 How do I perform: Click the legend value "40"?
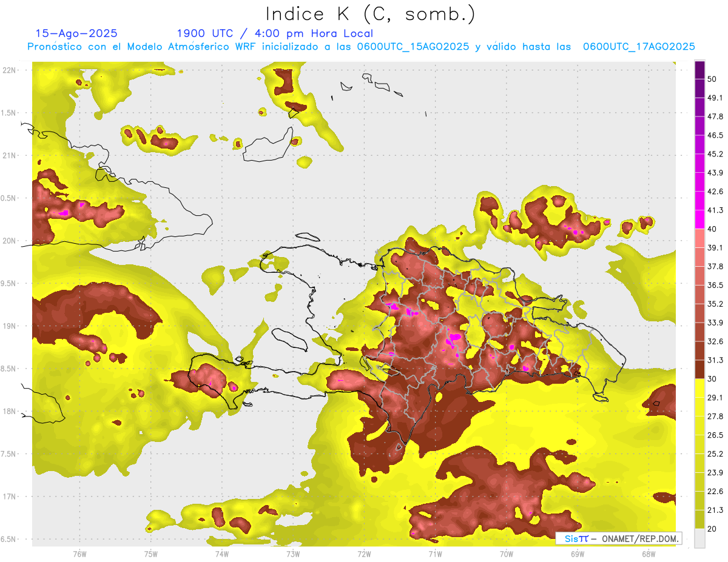[712, 229]
